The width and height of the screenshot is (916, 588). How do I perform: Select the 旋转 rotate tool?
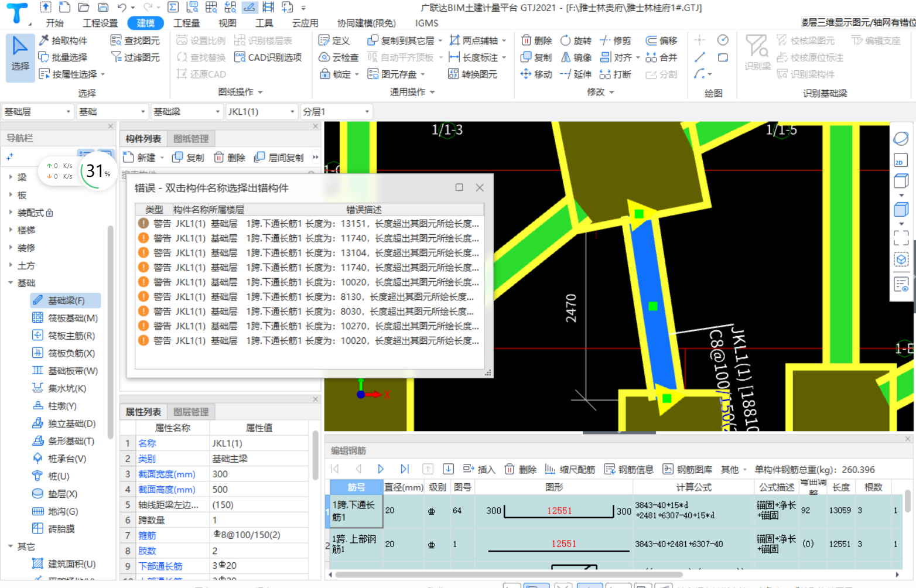coord(576,40)
